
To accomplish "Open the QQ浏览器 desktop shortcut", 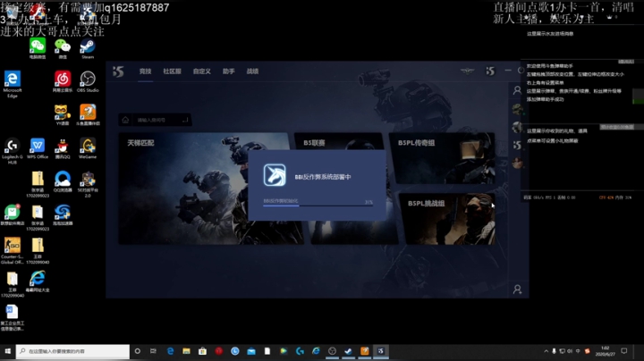I will (x=63, y=181).
